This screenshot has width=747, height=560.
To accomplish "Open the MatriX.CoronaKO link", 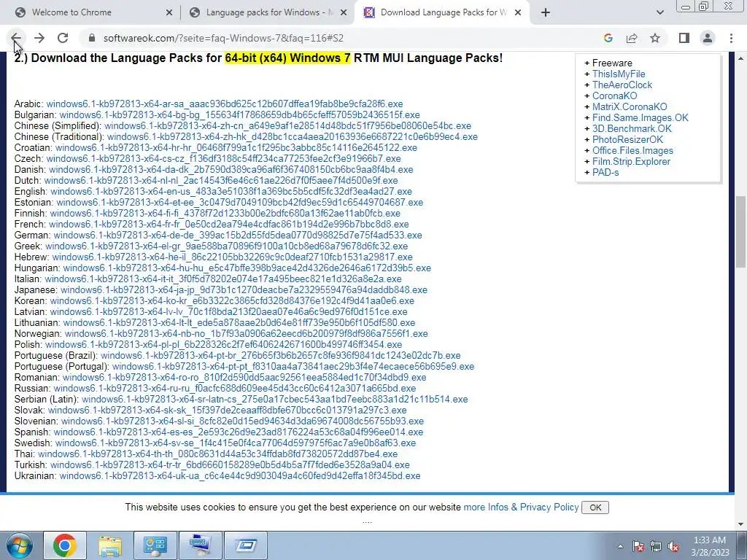I will [x=630, y=106].
